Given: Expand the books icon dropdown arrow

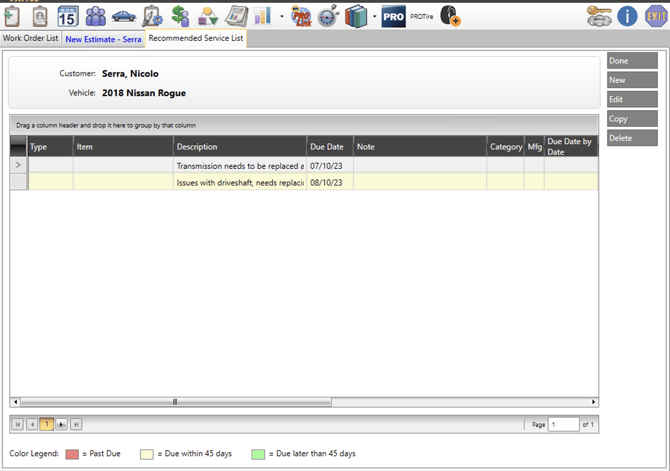Looking at the screenshot, I should (x=374, y=17).
